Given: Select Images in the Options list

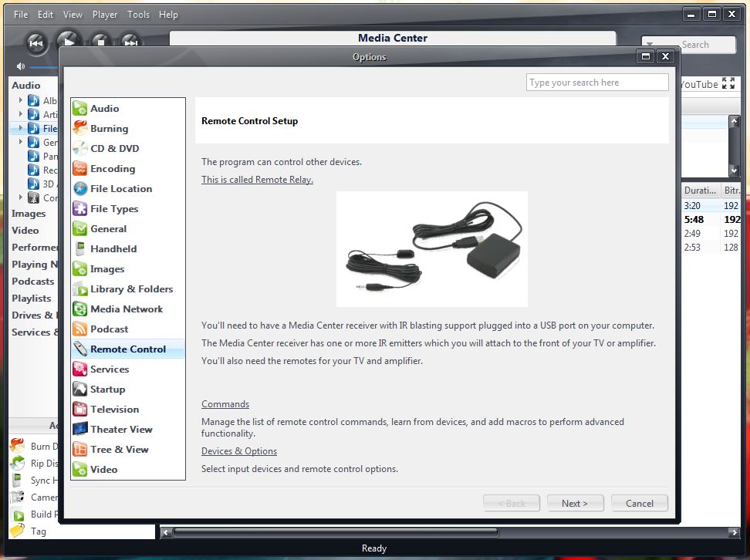Looking at the screenshot, I should point(128,269).
